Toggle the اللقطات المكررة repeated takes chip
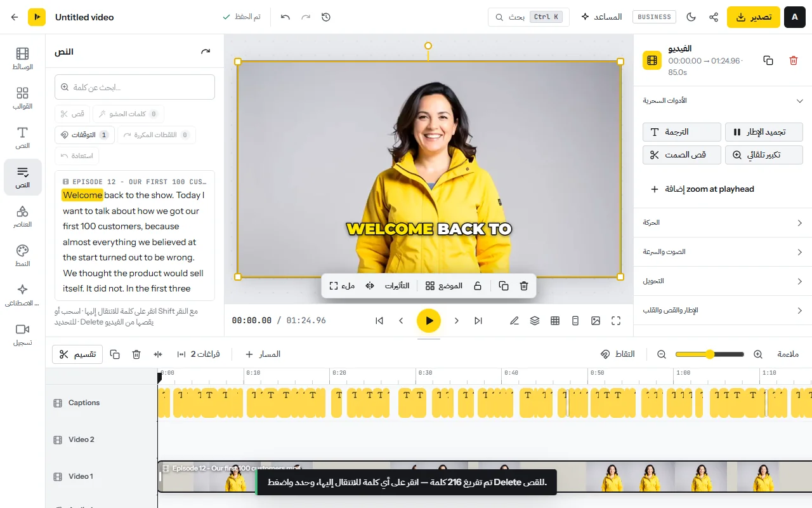The image size is (812, 508). click(x=157, y=135)
